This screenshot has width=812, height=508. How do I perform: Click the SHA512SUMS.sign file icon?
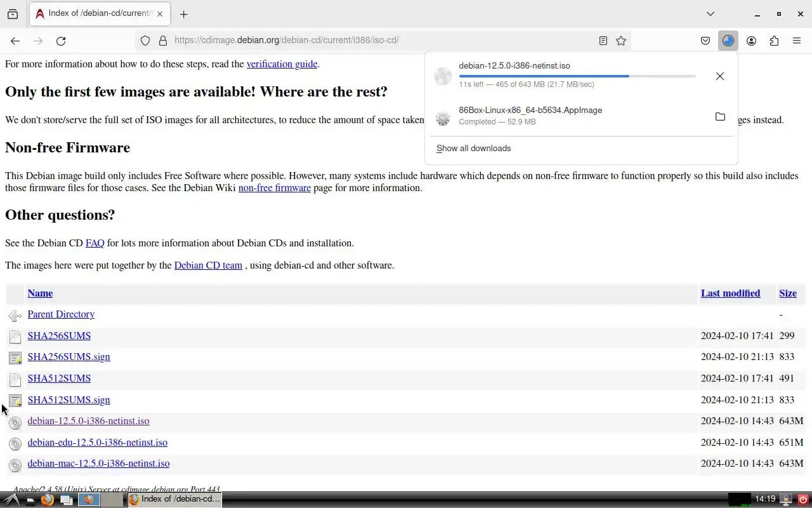[15, 401]
